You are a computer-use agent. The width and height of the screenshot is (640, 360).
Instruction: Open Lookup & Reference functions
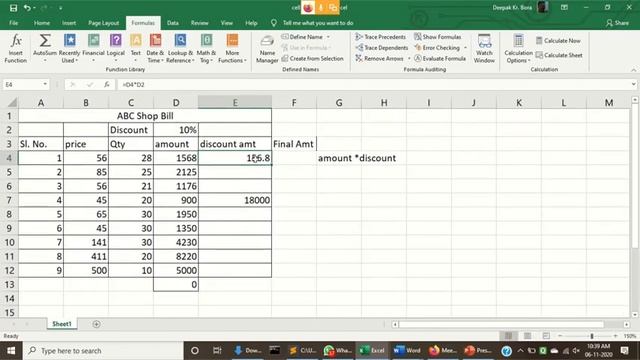180,48
